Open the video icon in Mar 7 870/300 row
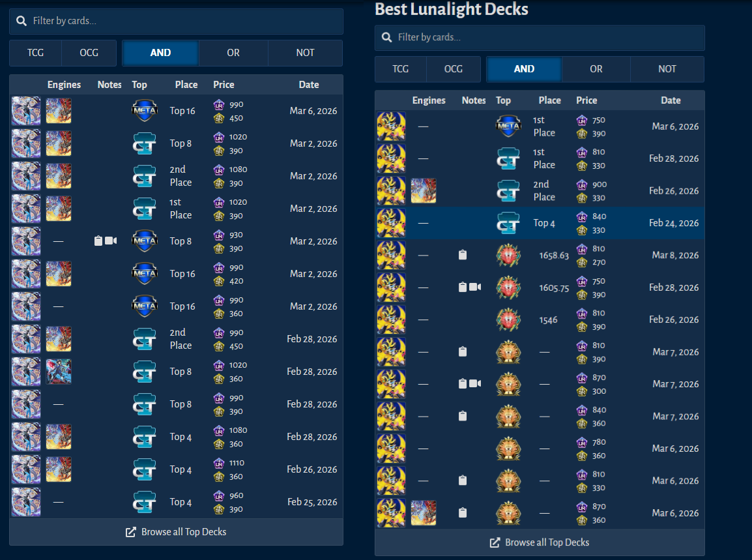The image size is (752, 560). pyautogui.click(x=475, y=383)
